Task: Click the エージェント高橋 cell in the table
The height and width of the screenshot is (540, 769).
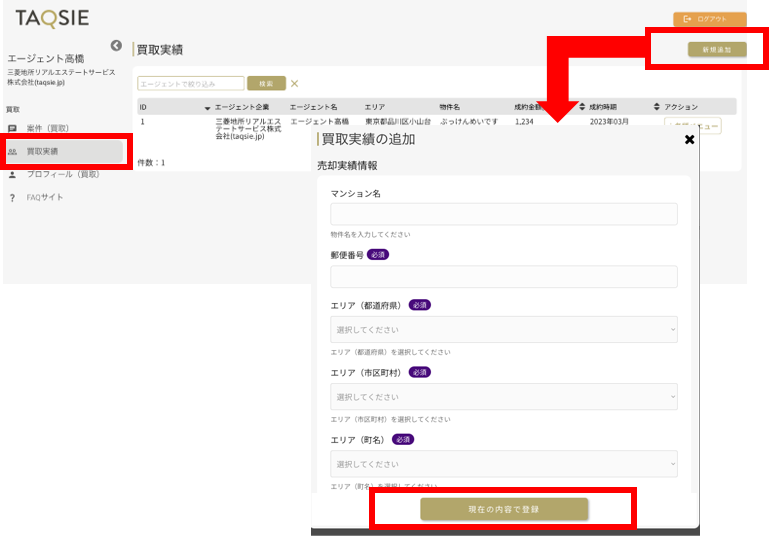Action: click(320, 122)
